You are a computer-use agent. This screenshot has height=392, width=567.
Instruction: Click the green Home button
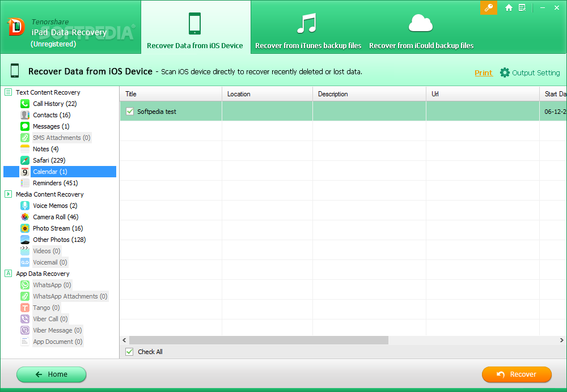pos(52,374)
